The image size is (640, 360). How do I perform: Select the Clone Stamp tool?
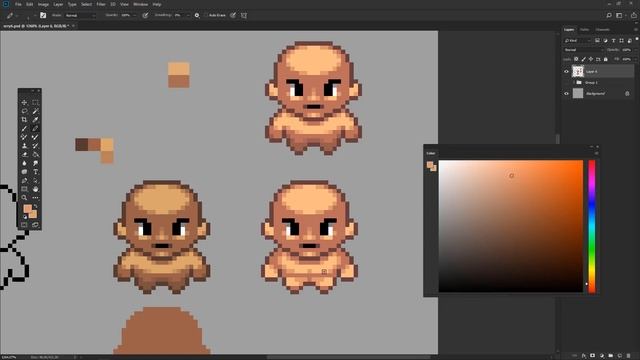24,146
